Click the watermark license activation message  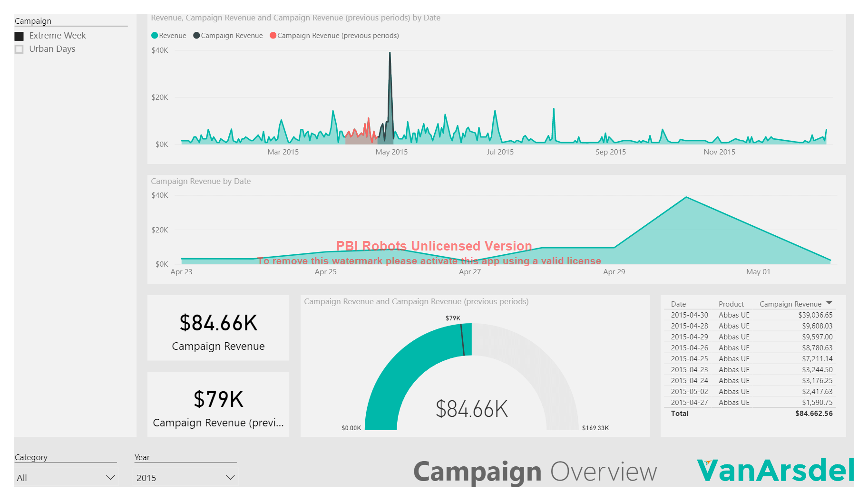click(429, 261)
